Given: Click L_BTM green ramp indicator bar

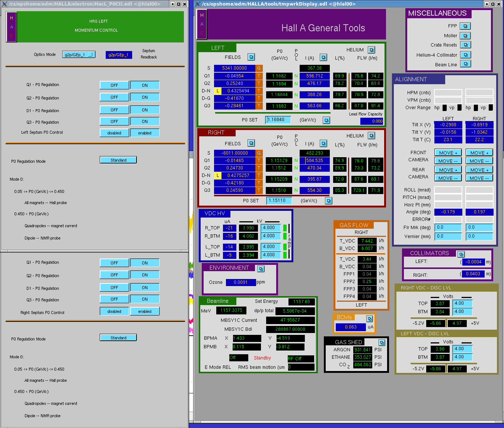Looking at the screenshot, I should tap(285, 255).
